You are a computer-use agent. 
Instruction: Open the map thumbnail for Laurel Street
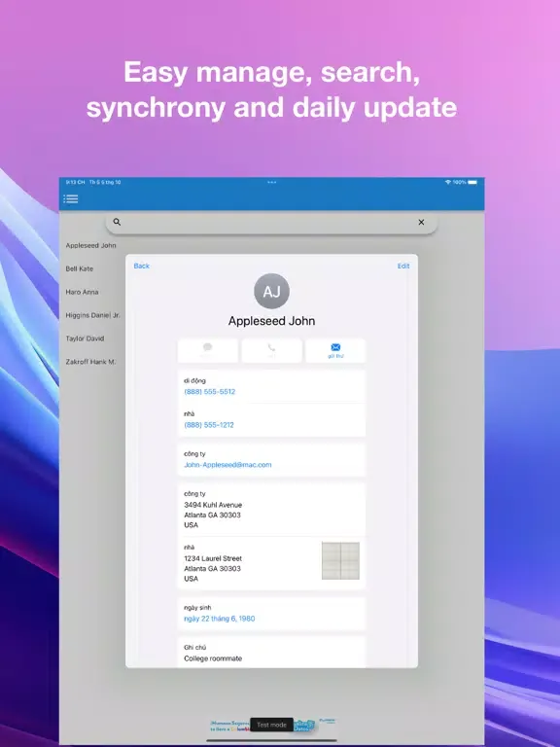pos(340,560)
